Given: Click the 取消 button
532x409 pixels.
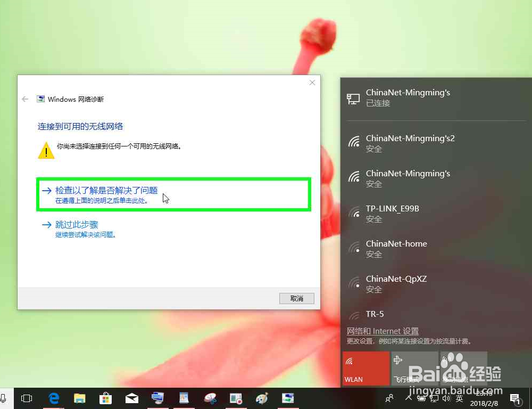Looking at the screenshot, I should (x=296, y=299).
